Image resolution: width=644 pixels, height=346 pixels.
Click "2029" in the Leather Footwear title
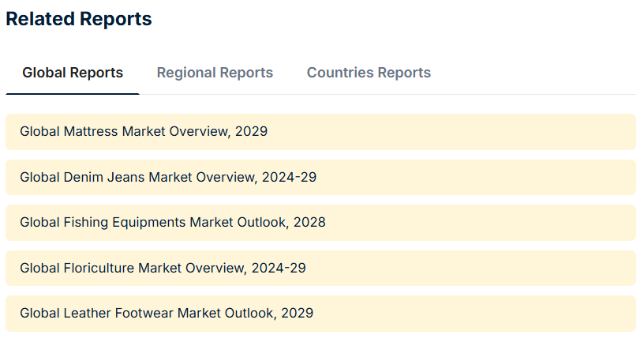[297, 313]
